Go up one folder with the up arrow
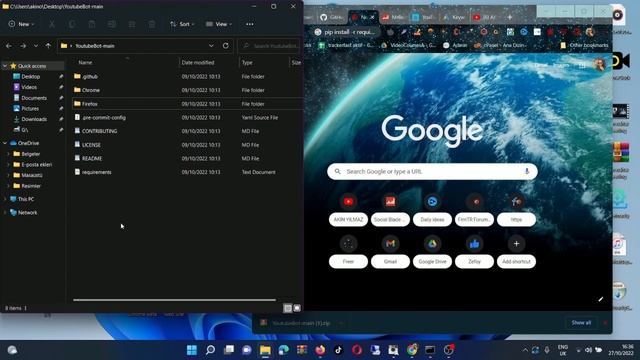This screenshot has width=640, height=360. pyautogui.click(x=48, y=46)
